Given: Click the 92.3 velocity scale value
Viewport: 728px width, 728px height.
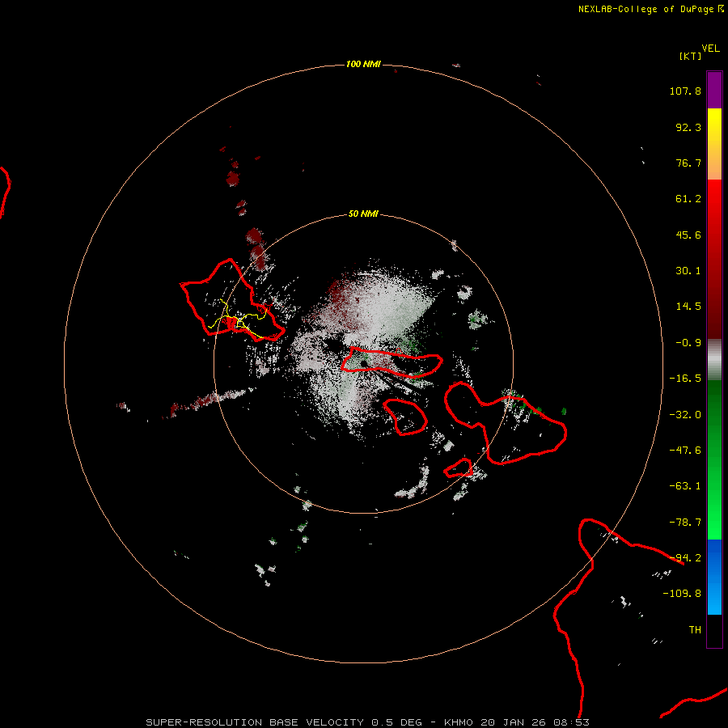Looking at the screenshot, I should pyautogui.click(x=688, y=127).
